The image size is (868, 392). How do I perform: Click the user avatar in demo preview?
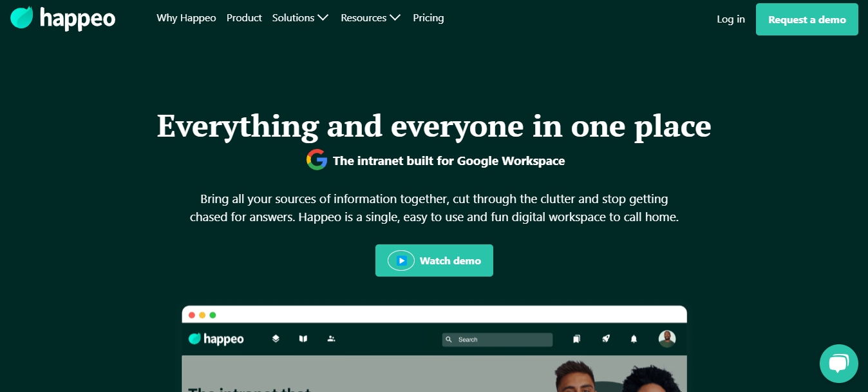pos(666,338)
